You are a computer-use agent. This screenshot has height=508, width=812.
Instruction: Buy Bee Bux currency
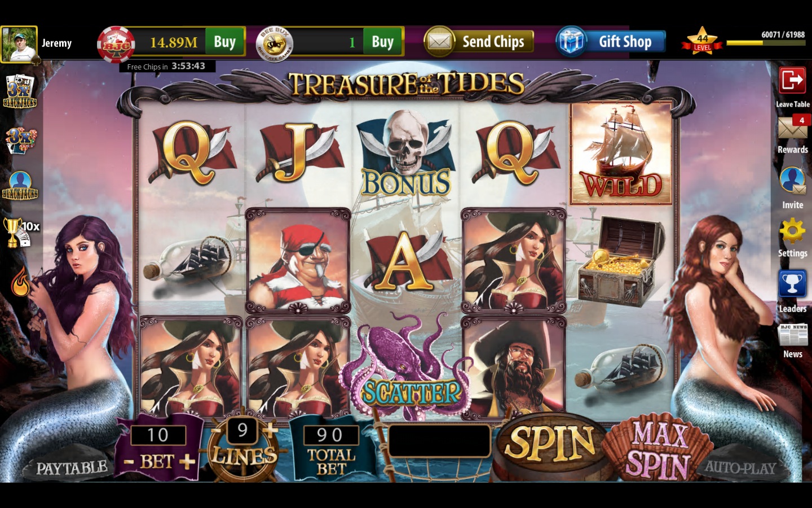click(x=382, y=42)
